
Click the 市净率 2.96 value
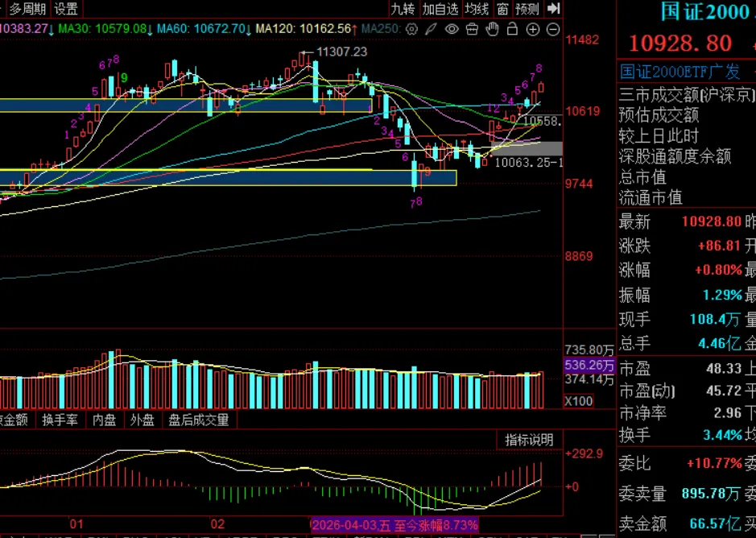728,412
